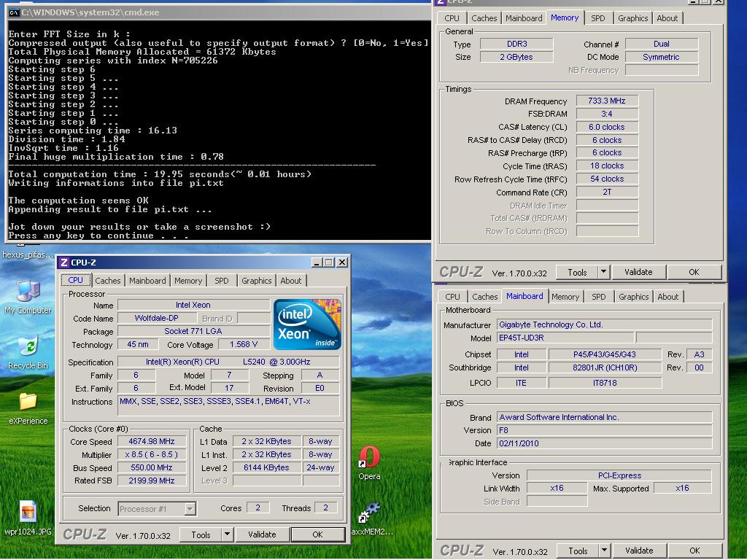Click the Core Voltage 1.568 V value
747x560 pixels.
click(x=244, y=344)
